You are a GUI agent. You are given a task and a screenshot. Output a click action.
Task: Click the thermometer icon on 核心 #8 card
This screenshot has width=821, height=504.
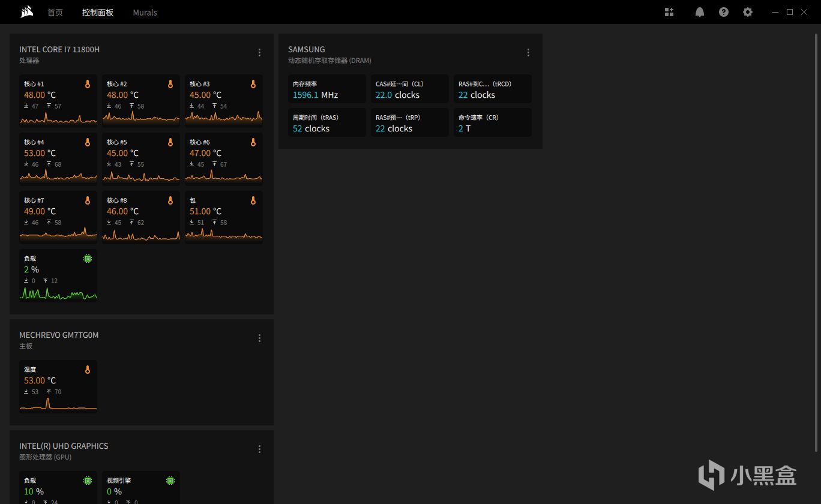(x=170, y=200)
